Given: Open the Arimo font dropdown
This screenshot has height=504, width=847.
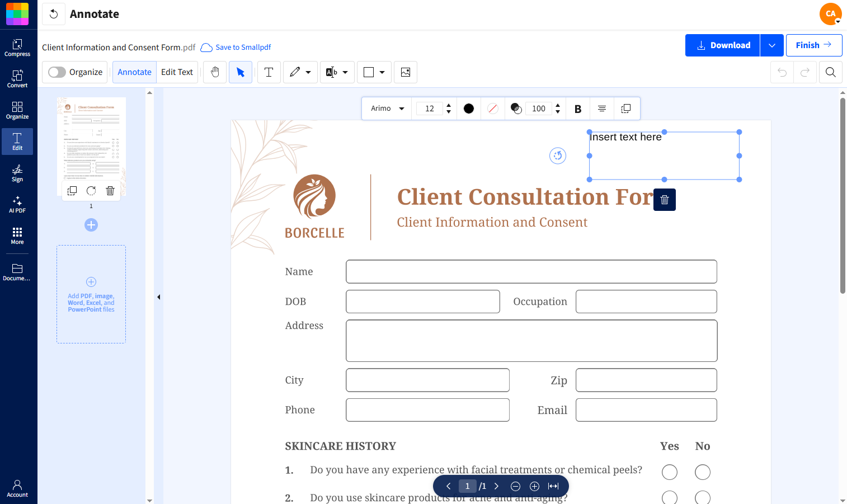Looking at the screenshot, I should (x=386, y=108).
